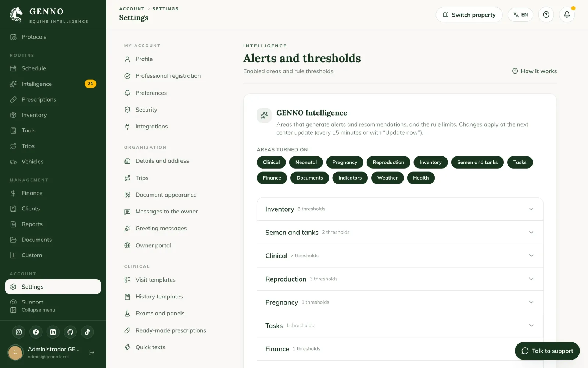Open the LinkedIn social icon

53,332
